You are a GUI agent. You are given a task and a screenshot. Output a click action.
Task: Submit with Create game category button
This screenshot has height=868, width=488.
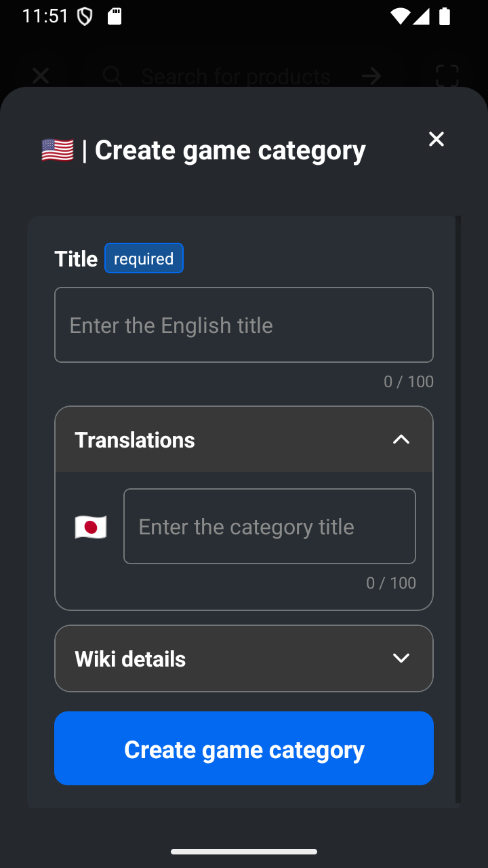244,749
